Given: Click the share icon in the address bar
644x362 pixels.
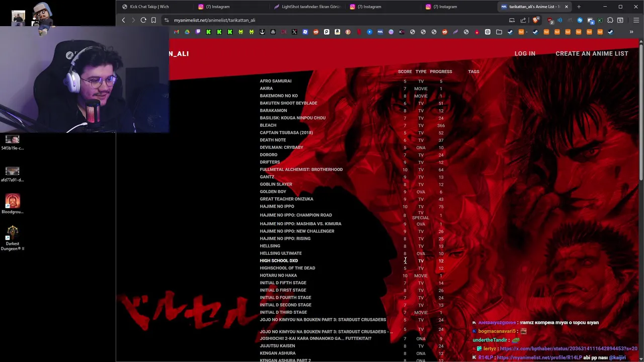Looking at the screenshot, I should click(x=523, y=20).
